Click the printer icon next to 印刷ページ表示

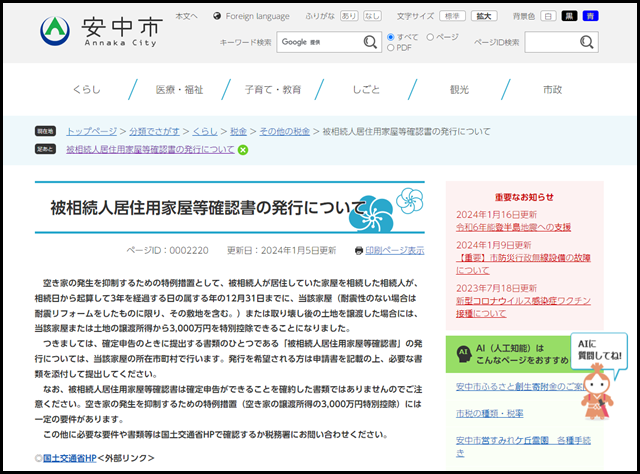tap(359, 251)
